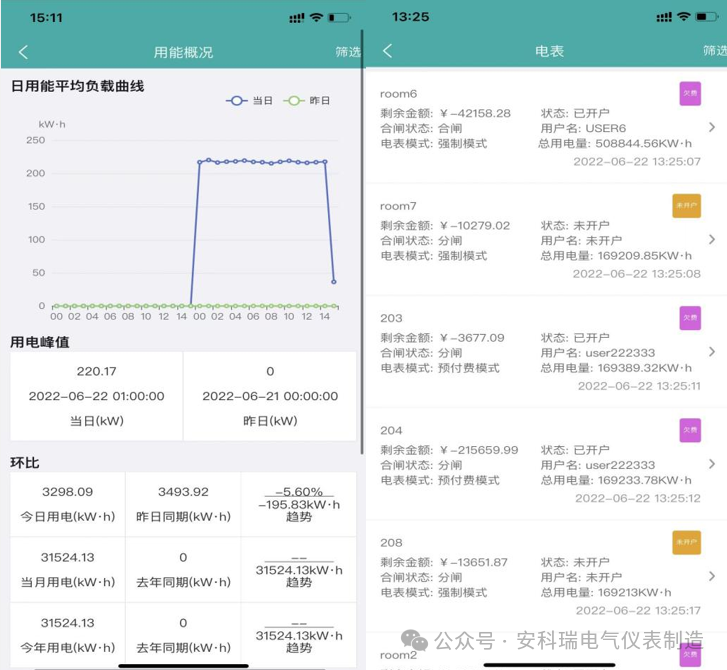This screenshot has height=670, width=727.
Task: Expand room7 details with right chevron
Action: pos(711,240)
